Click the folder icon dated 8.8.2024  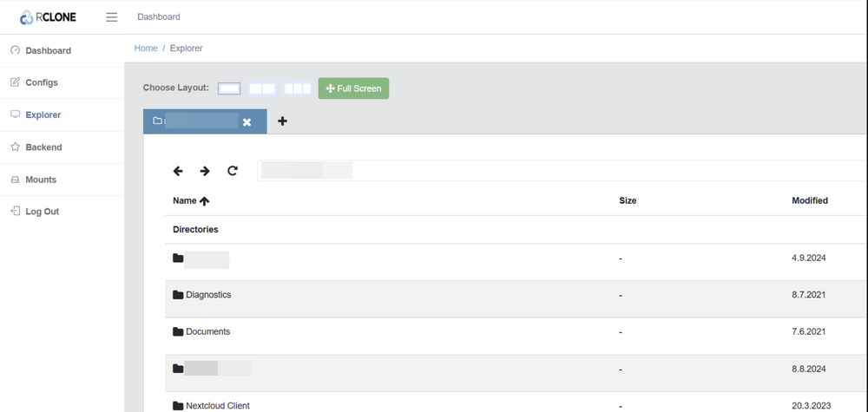(x=178, y=369)
